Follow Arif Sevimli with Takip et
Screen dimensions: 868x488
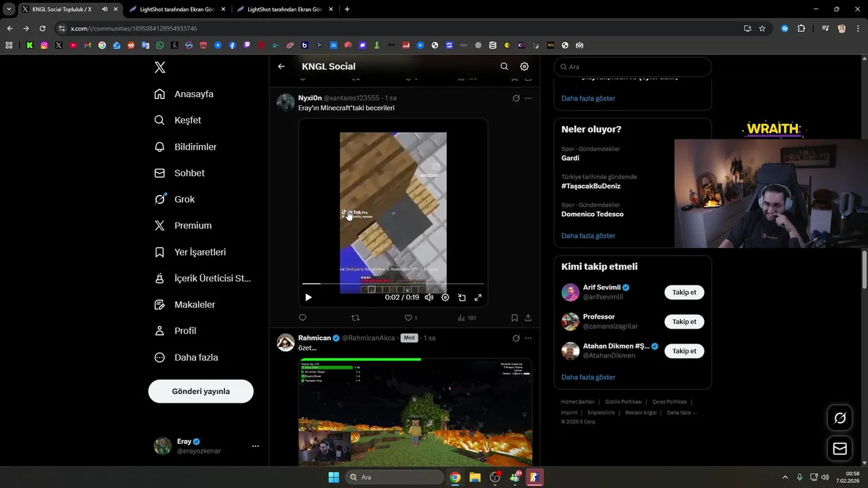coord(684,292)
